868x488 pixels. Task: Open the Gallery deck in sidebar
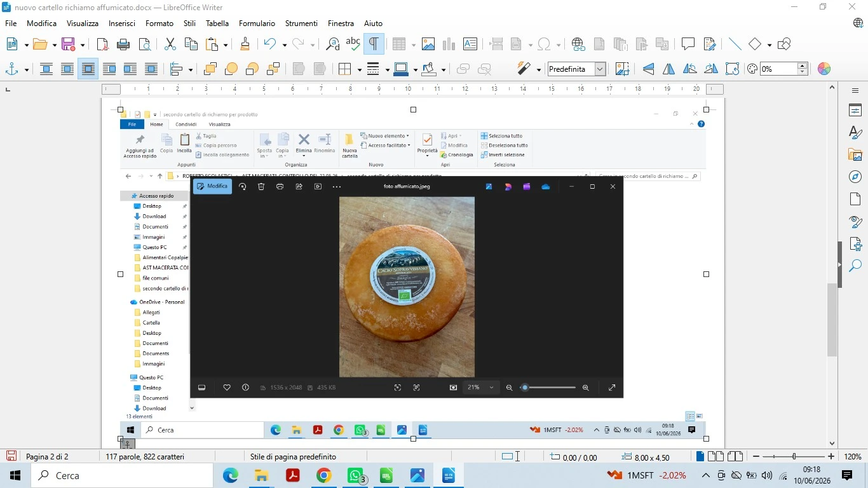coord(855,154)
